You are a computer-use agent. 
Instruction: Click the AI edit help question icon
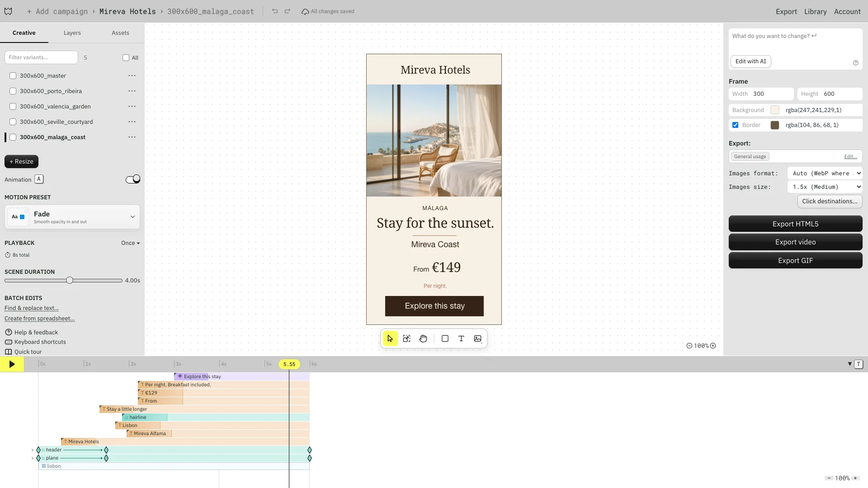click(856, 63)
